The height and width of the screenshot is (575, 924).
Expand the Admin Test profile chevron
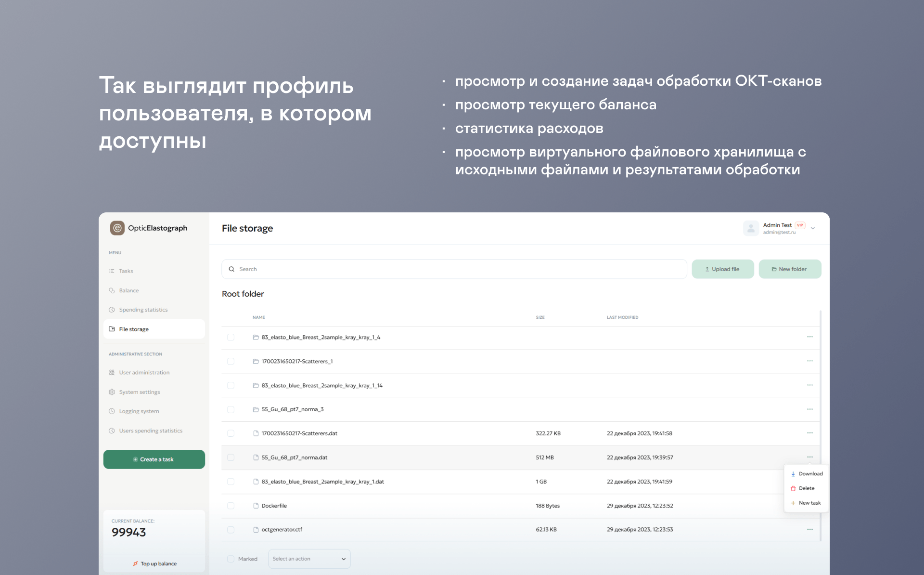(813, 228)
